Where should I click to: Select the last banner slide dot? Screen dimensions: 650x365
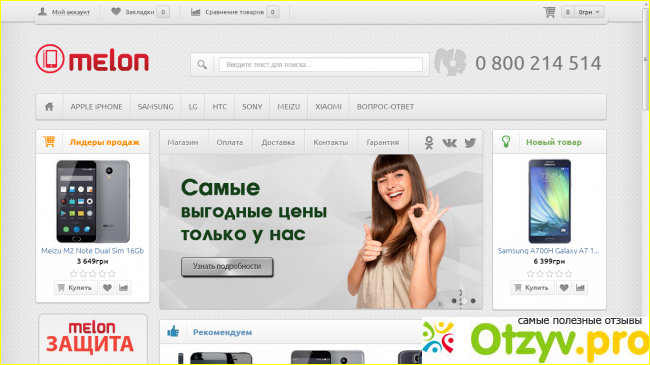click(473, 301)
